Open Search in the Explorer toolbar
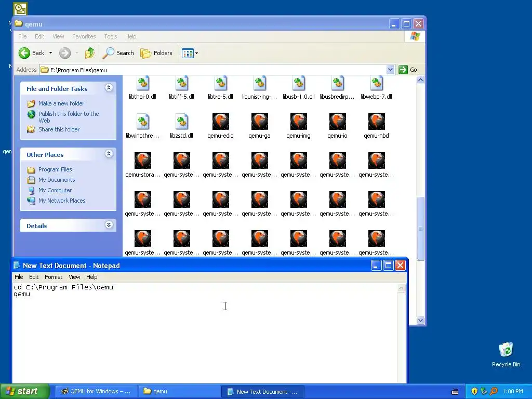 118,53
